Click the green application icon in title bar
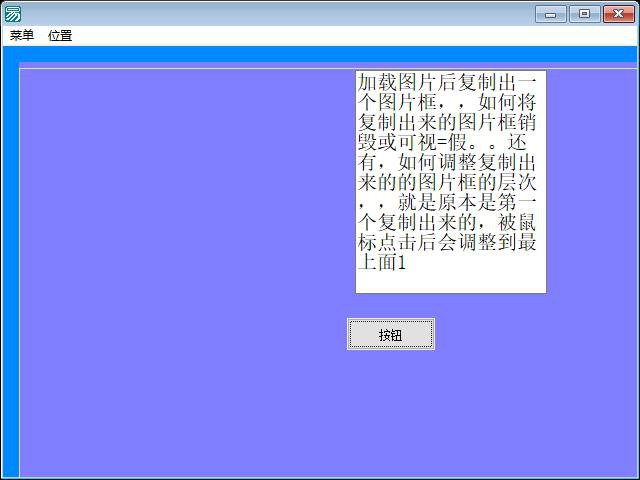This screenshot has height=480, width=640. [x=13, y=13]
